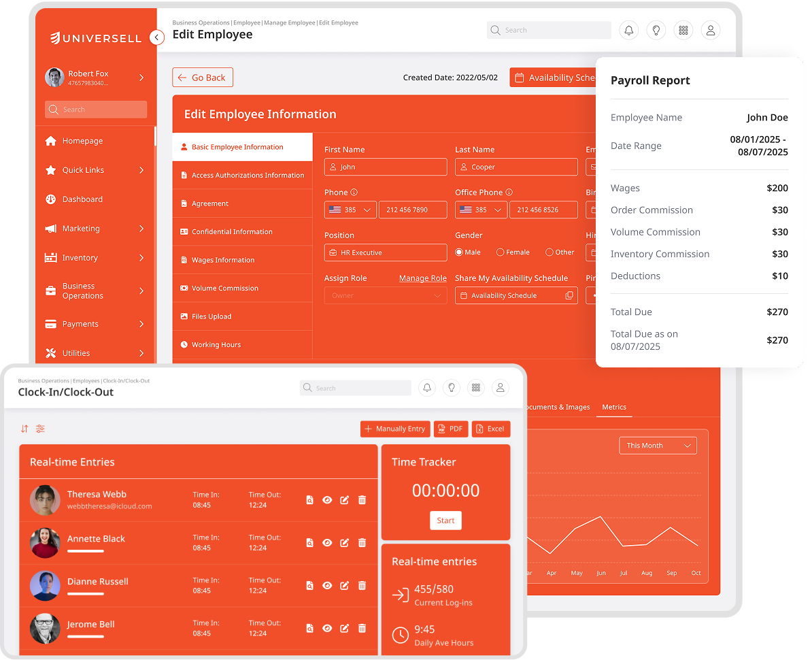Image resolution: width=812 pixels, height=660 pixels.
Task: Click the Go Back button
Action: coord(203,77)
